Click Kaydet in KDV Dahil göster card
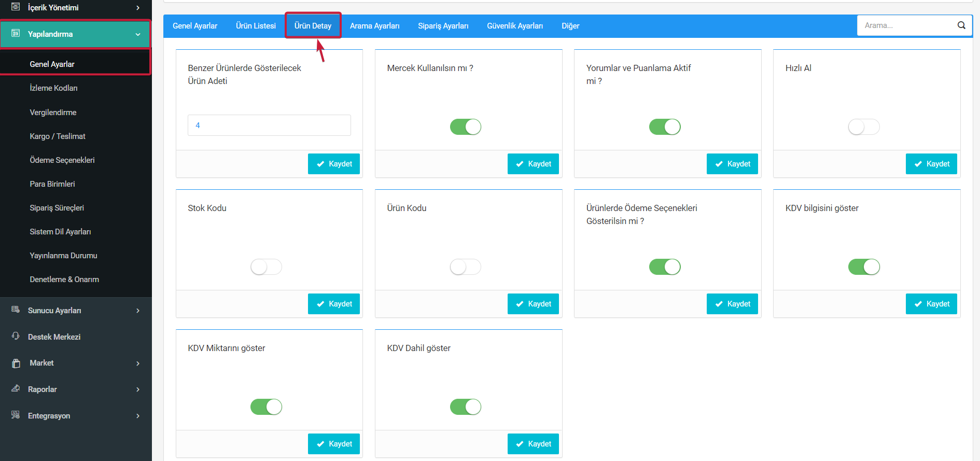This screenshot has height=461, width=980. (x=533, y=444)
